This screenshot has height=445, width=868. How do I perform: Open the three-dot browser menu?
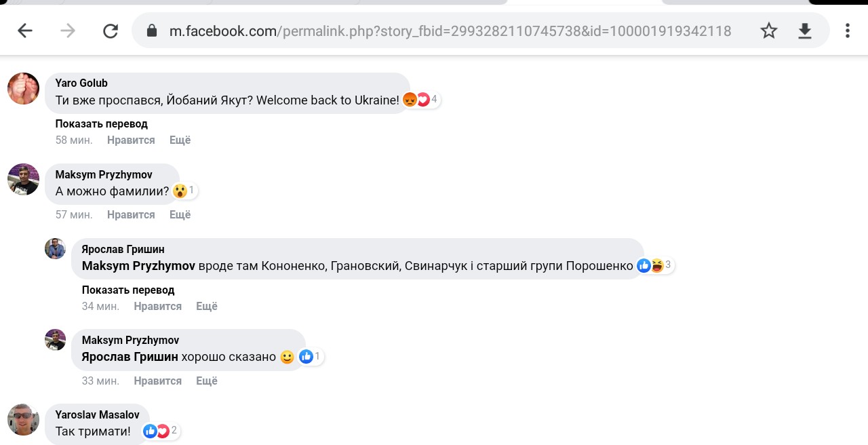coord(848,31)
